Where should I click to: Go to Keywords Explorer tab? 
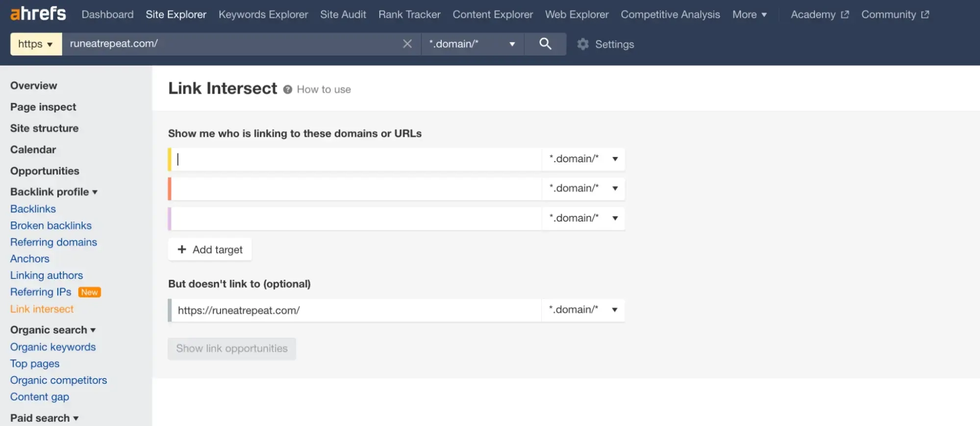coord(263,15)
